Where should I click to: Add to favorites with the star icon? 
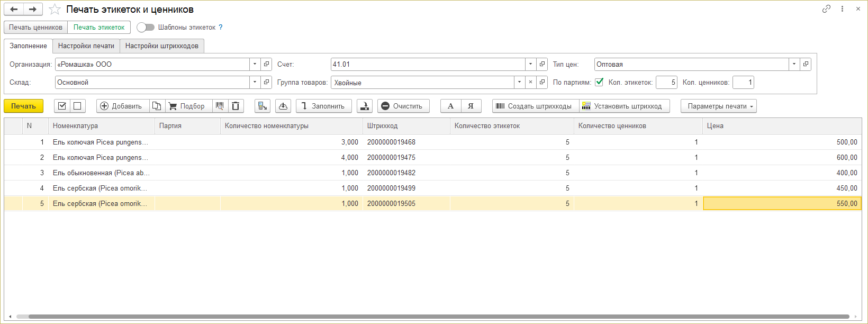coord(55,10)
